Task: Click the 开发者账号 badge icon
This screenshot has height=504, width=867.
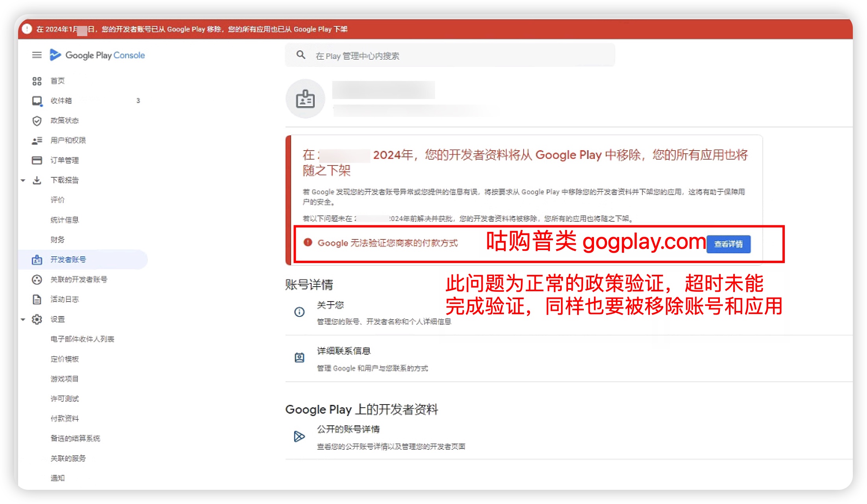Action: pyautogui.click(x=37, y=259)
